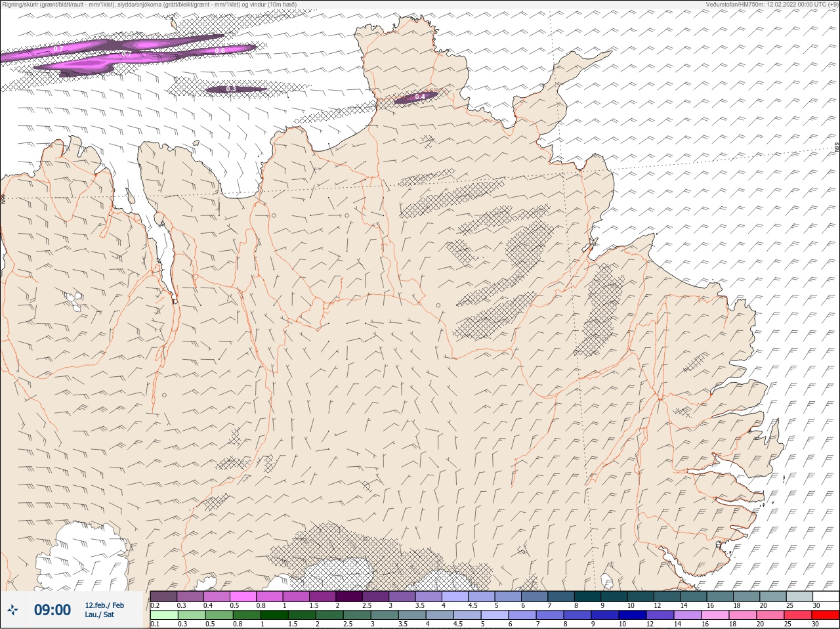Click the '0.2' value under the upper legend row
840x629 pixels.
155,605
